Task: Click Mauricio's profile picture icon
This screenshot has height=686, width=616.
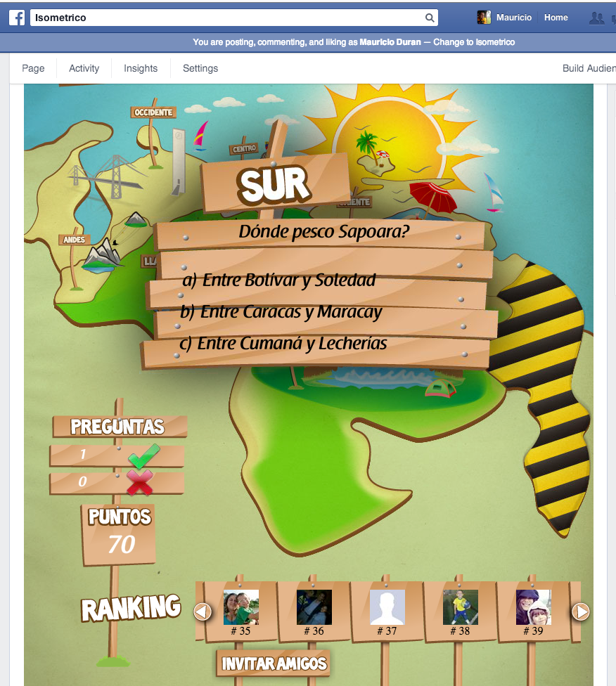Action: point(484,18)
